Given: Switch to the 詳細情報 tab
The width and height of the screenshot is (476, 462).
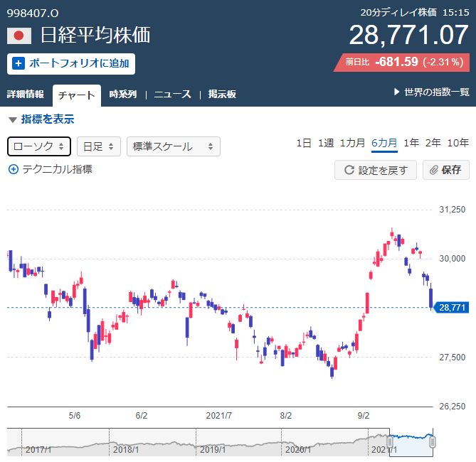Looking at the screenshot, I should pos(25,95).
